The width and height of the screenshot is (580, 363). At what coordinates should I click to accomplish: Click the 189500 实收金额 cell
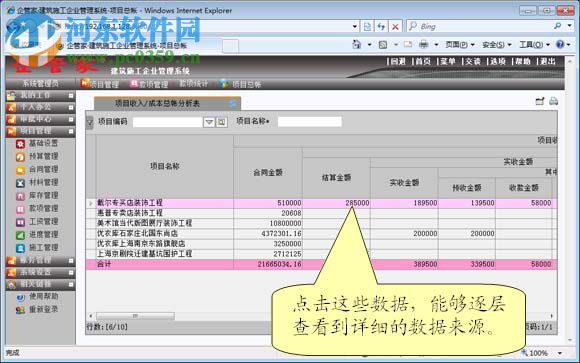(405, 203)
